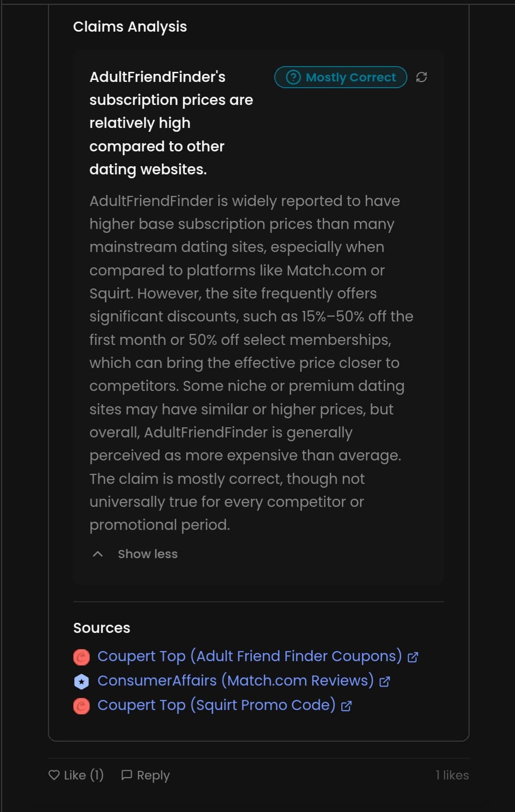Click external link icon after Squirt Promo Code
The height and width of the screenshot is (812, 515).
[346, 706]
